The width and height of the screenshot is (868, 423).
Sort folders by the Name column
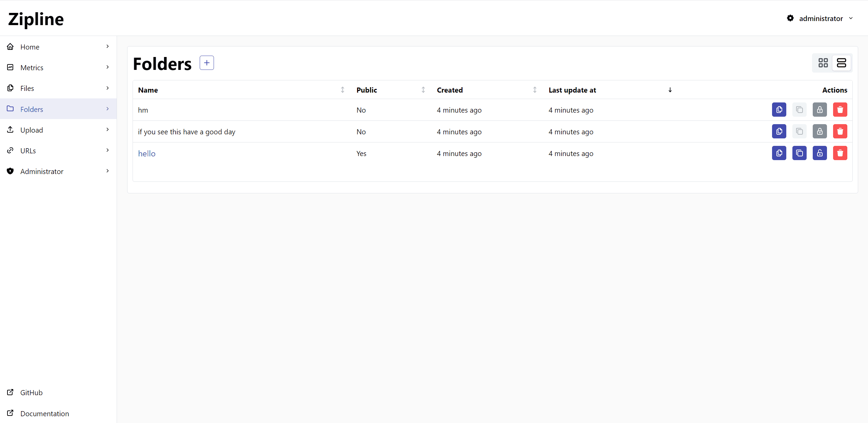coord(342,90)
